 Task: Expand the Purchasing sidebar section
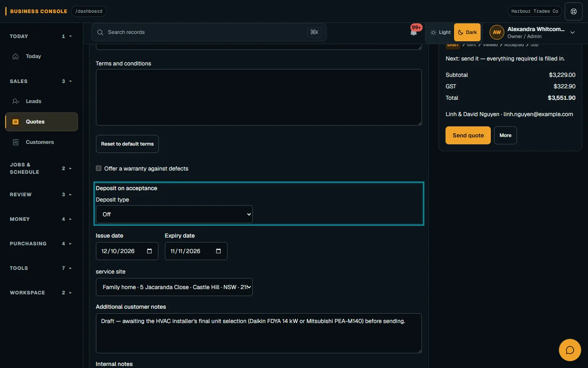pyautogui.click(x=41, y=244)
